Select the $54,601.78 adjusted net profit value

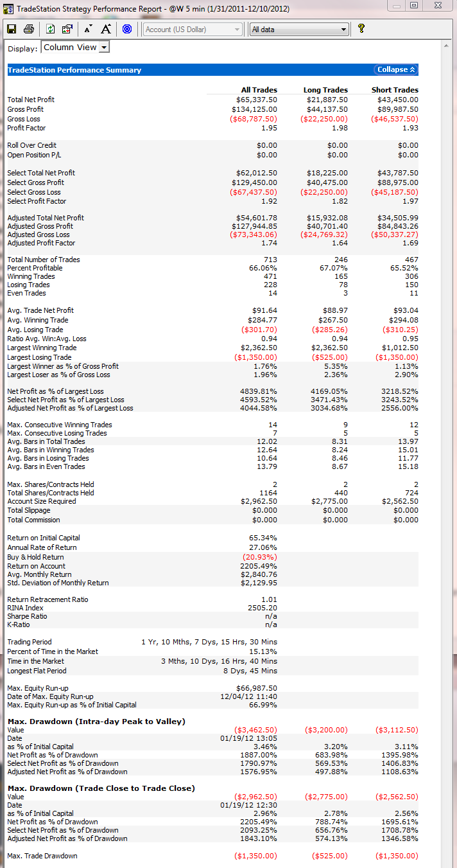point(257,218)
